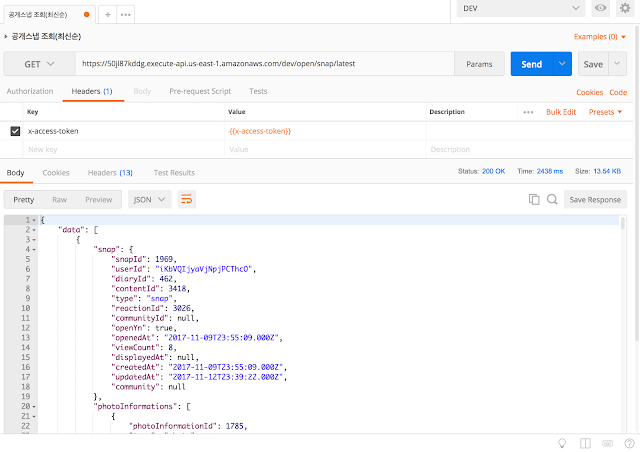
Task: Switch response view to Preview
Action: click(x=98, y=199)
